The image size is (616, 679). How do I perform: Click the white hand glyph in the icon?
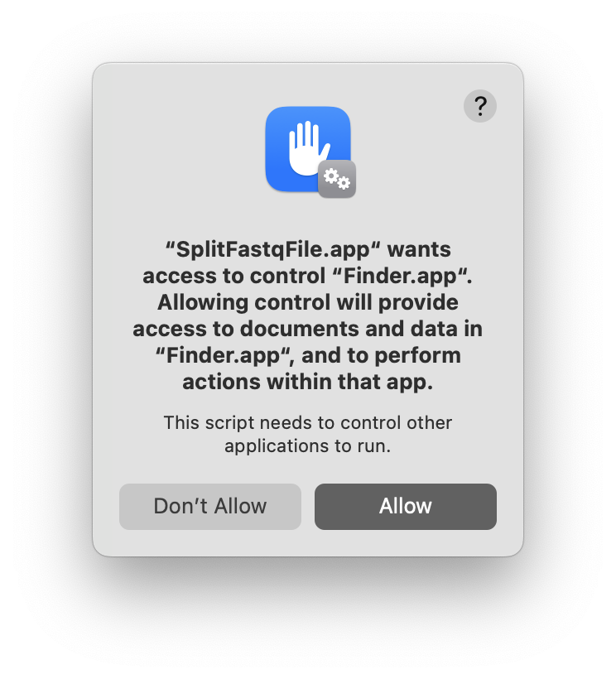(308, 148)
